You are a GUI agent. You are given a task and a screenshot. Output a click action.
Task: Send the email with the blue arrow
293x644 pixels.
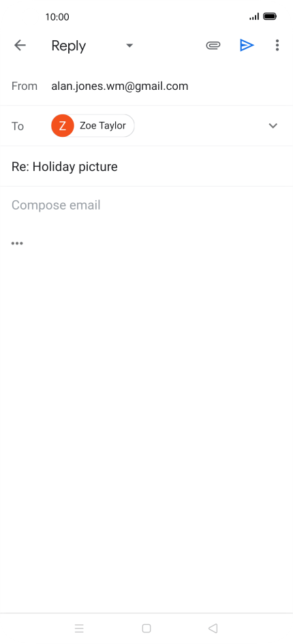pyautogui.click(x=247, y=45)
